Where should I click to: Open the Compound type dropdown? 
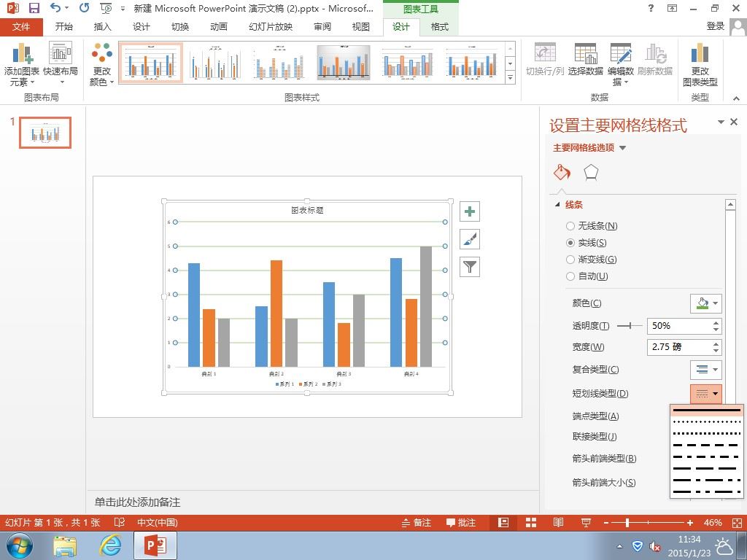706,370
